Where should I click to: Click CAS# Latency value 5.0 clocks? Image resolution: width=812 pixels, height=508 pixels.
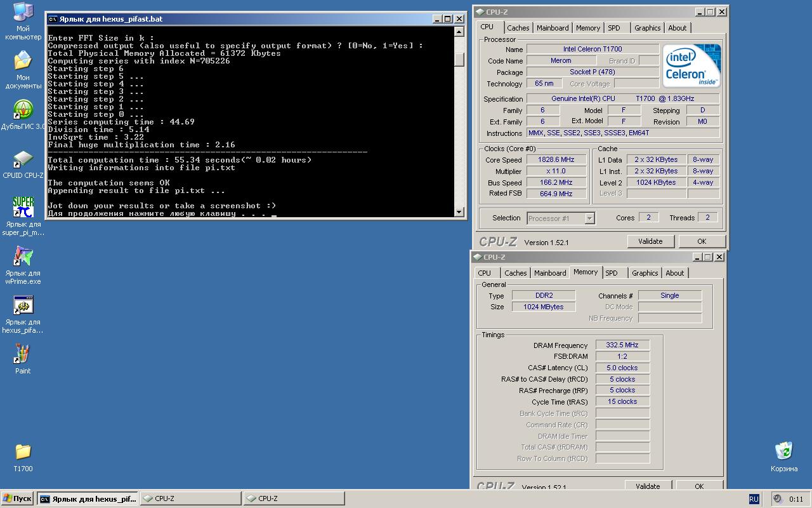tap(622, 368)
